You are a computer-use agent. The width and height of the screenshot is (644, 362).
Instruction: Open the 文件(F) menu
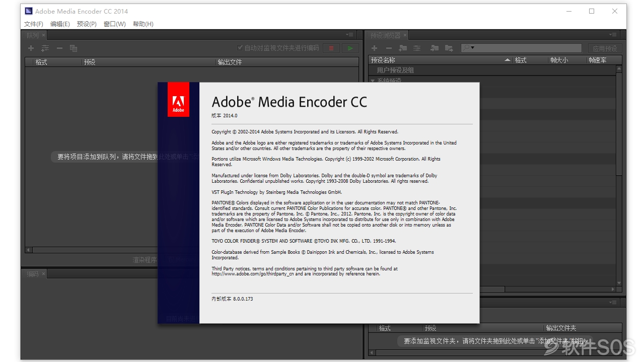coord(34,24)
